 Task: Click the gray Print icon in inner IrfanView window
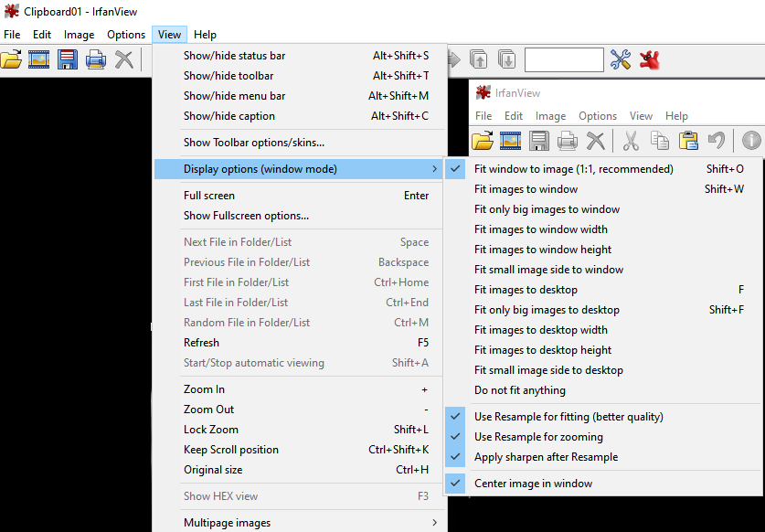(x=567, y=141)
